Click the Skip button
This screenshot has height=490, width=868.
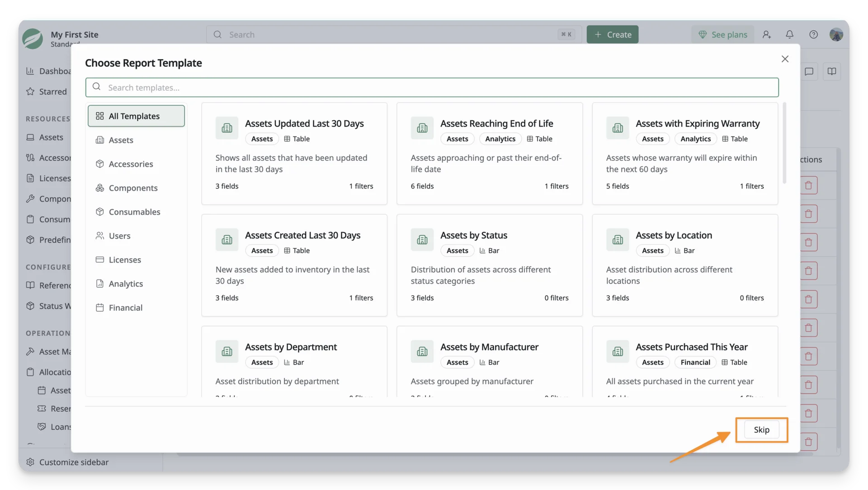click(x=761, y=429)
